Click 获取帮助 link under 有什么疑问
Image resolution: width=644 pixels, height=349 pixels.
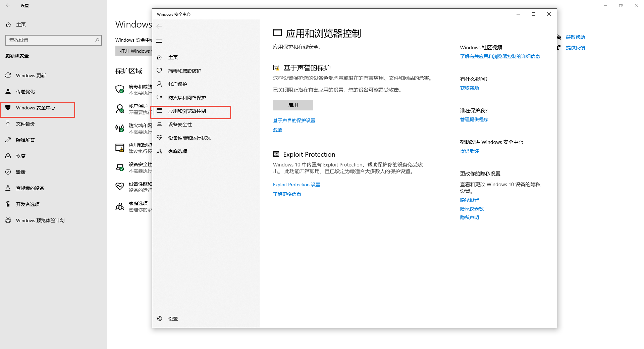(470, 88)
